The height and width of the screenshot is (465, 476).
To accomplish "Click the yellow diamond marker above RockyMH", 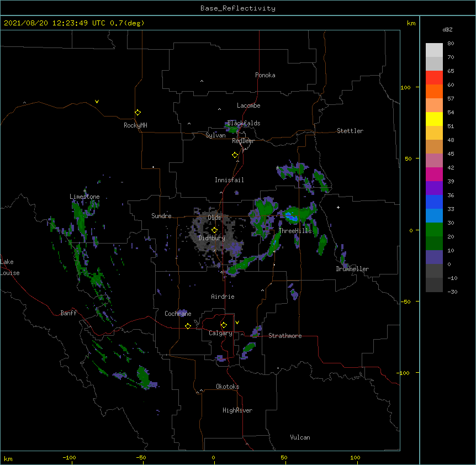I will click(x=137, y=113).
